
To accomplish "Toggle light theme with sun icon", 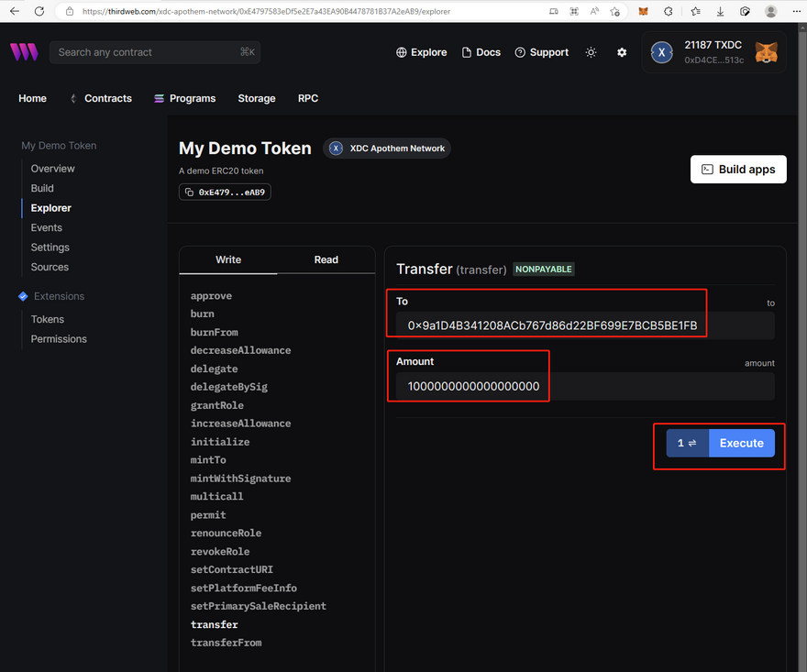I will pos(591,52).
